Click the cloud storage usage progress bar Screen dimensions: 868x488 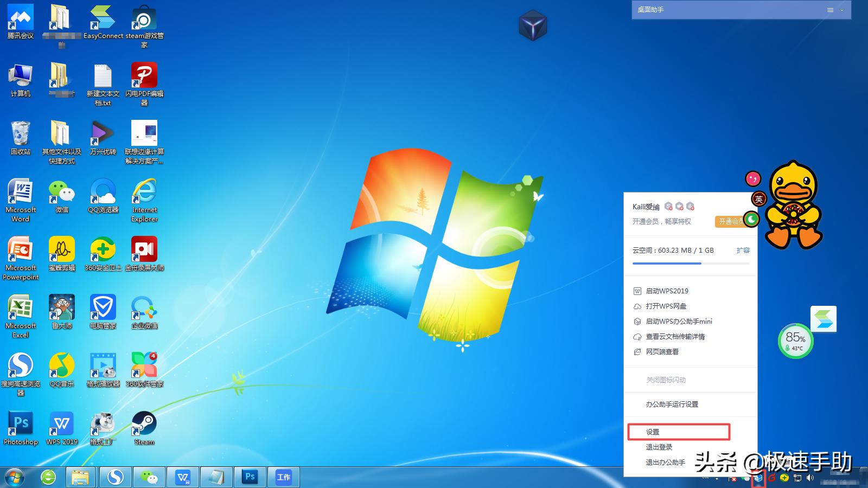coord(691,264)
